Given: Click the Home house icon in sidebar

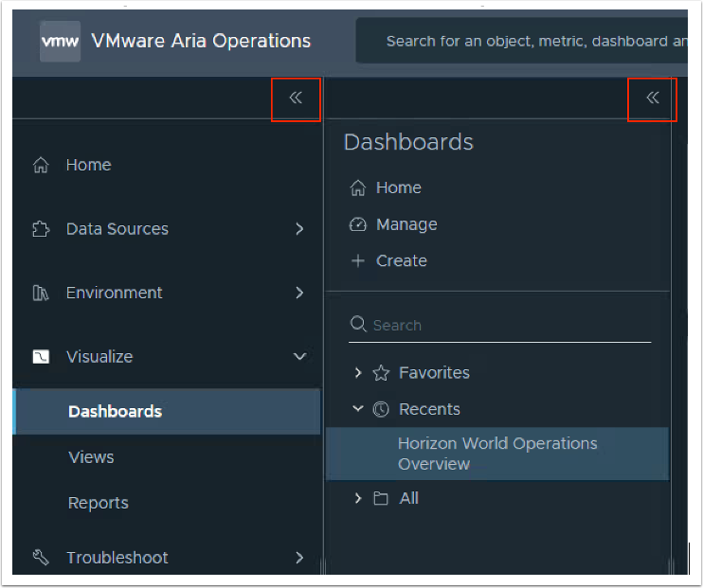Looking at the screenshot, I should [41, 165].
